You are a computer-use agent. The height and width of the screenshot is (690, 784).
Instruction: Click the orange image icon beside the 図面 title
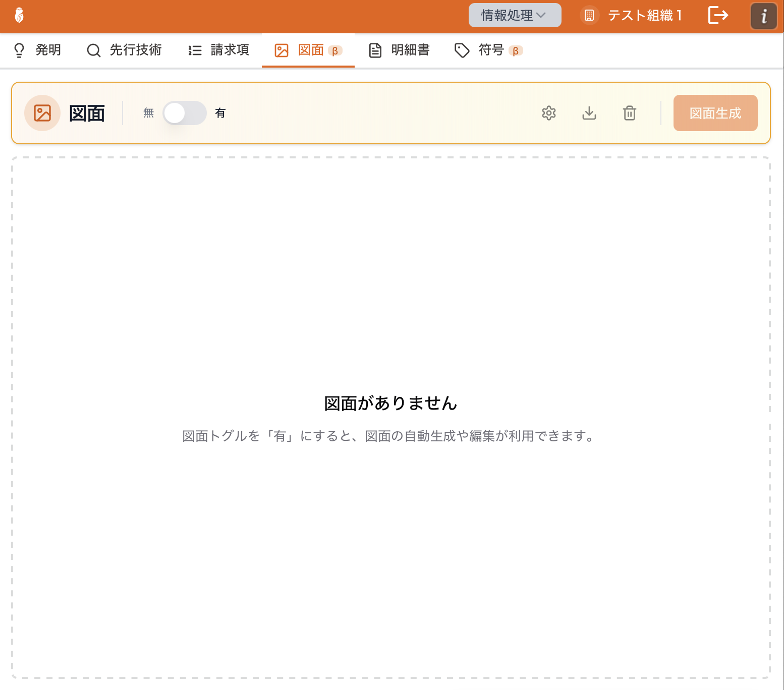point(42,113)
